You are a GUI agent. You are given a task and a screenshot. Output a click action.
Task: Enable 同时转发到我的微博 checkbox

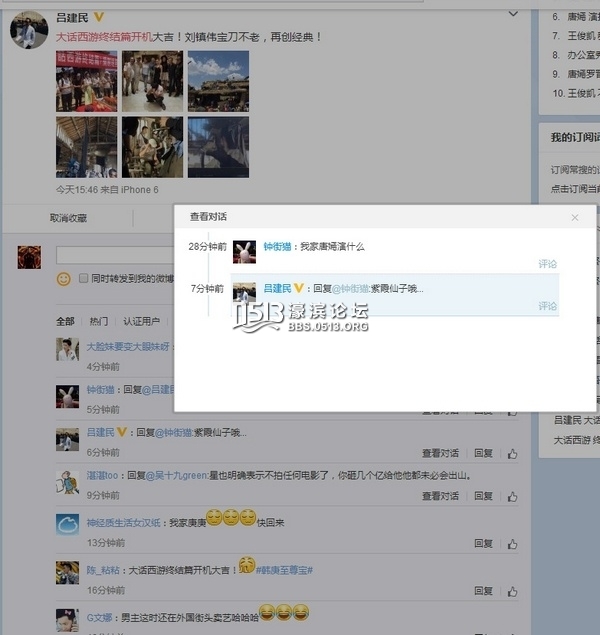(x=84, y=278)
